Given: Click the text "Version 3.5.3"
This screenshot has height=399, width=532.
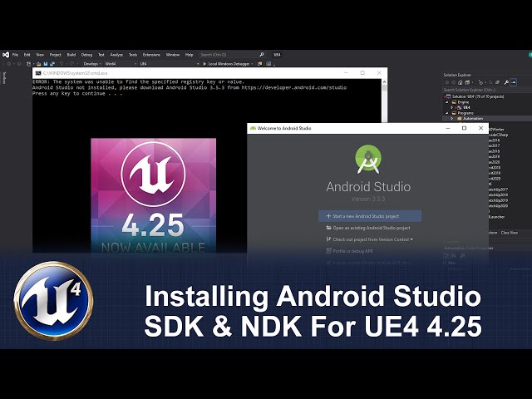Looking at the screenshot, I should click(x=368, y=199).
